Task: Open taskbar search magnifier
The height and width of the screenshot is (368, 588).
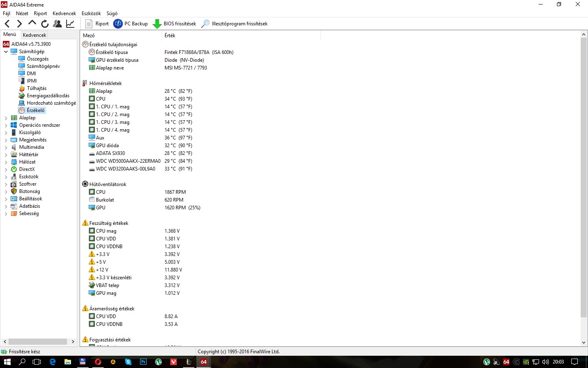Action: pos(22,362)
